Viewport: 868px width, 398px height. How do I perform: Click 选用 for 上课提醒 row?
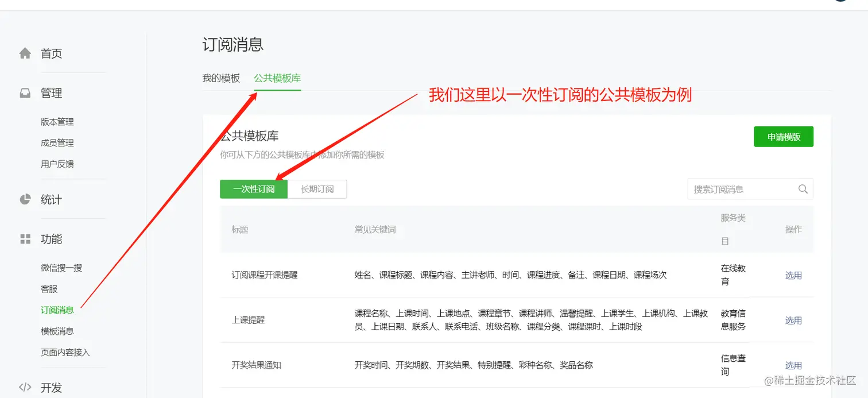click(x=793, y=320)
